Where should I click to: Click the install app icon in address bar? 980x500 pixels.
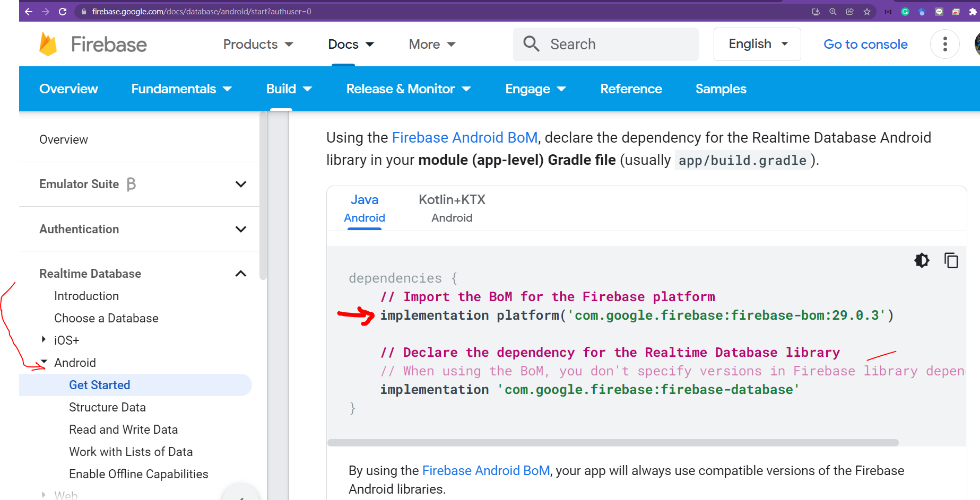[x=816, y=12]
